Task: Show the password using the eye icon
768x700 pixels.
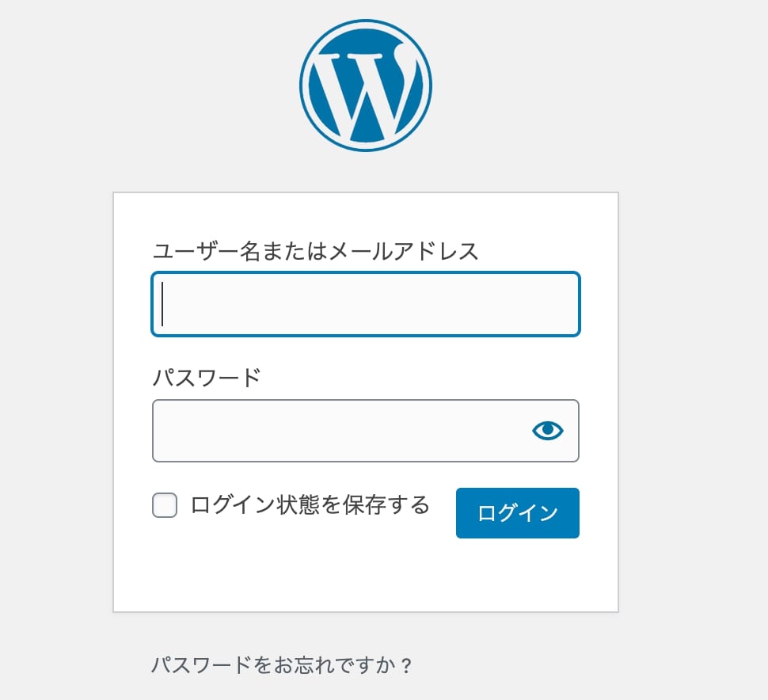Action: pyautogui.click(x=547, y=430)
